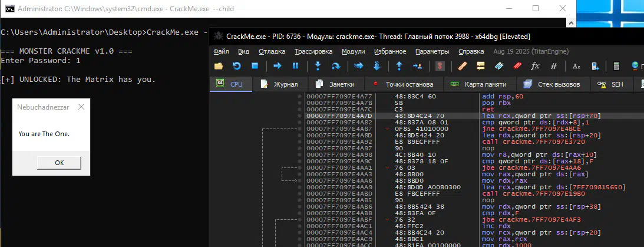Close the Nebuchadnezzar message box
This screenshot has height=247, width=644.
[x=81, y=107]
